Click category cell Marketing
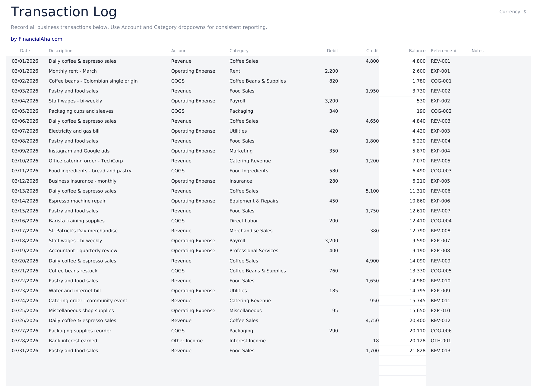This screenshot has height=392, width=537. click(x=241, y=151)
